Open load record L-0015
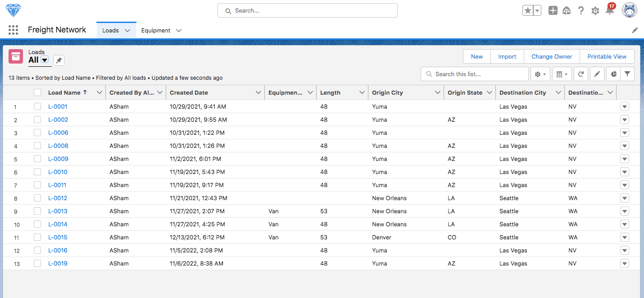 (58, 237)
